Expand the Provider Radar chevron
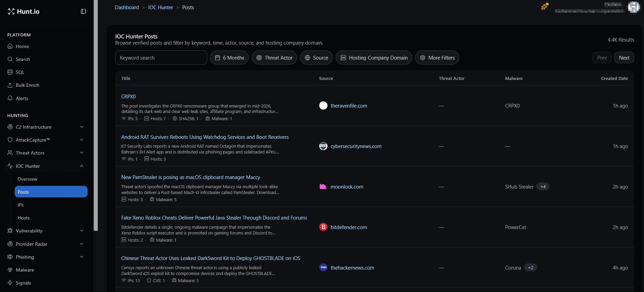 82,244
